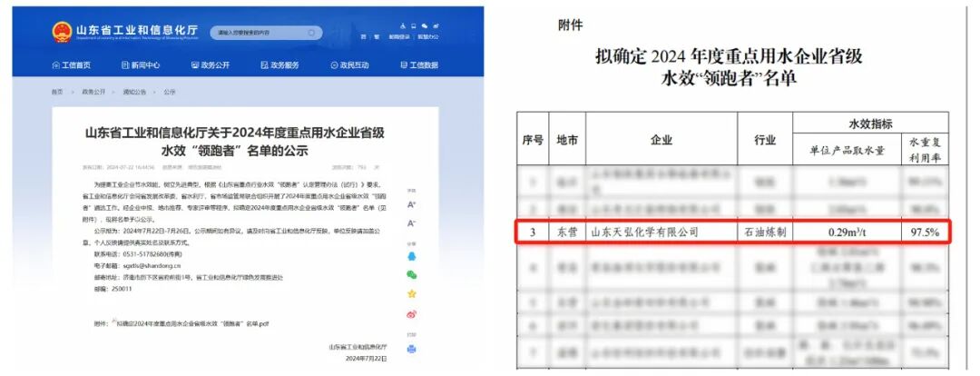Click the 行业 table column header

click(x=765, y=140)
